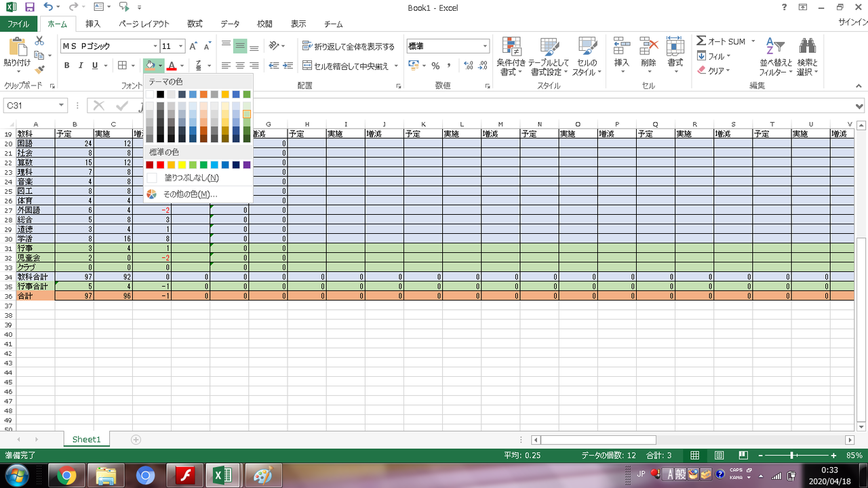Click the find and select binoculars icon
Image resolution: width=868 pixels, height=488 pixels.
click(x=807, y=46)
